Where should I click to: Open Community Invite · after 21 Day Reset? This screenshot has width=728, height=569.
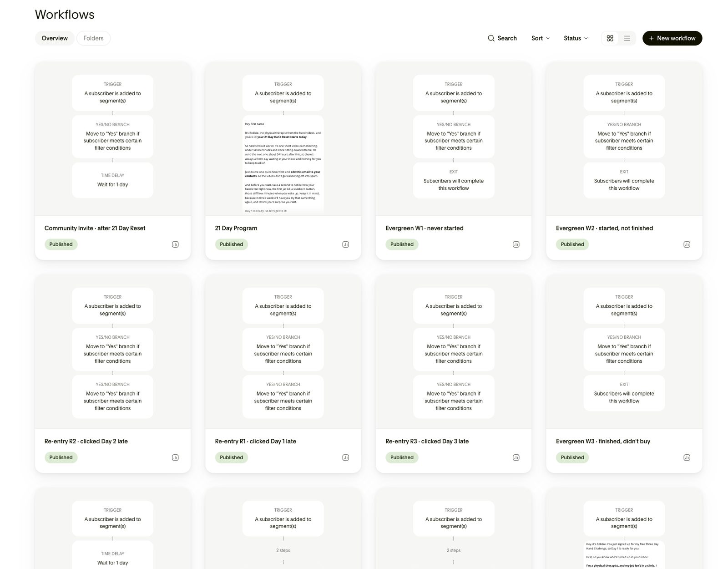tap(95, 228)
